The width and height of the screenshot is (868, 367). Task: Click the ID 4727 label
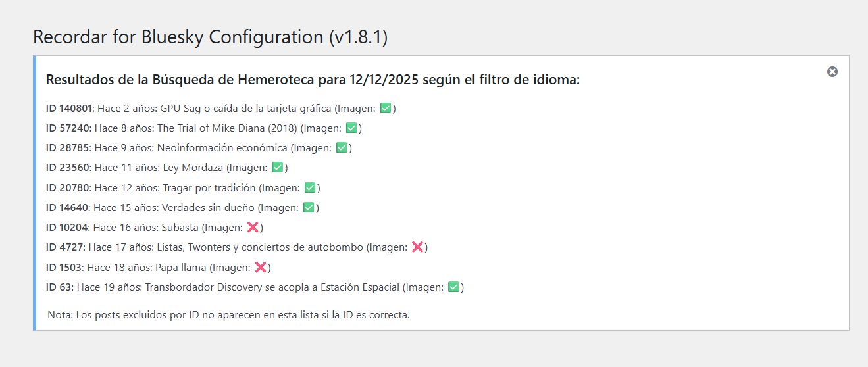63,247
